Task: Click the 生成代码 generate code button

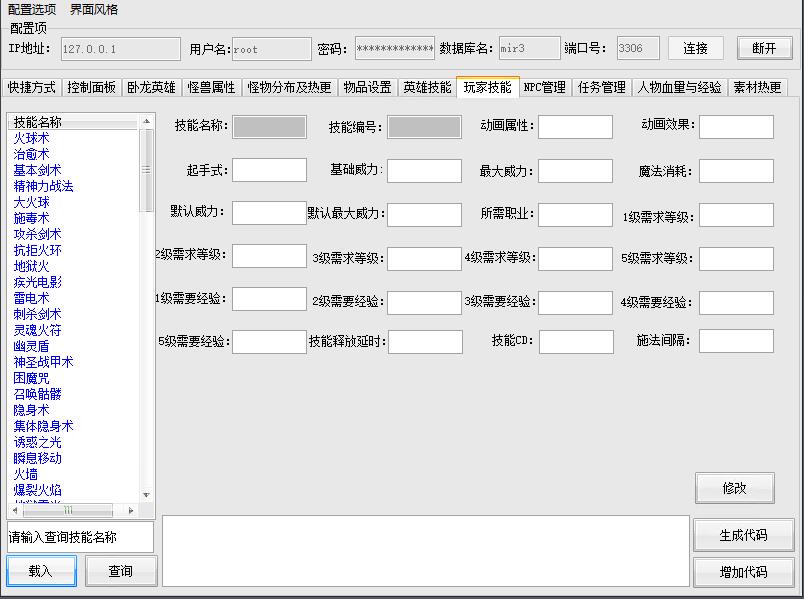Action: [743, 535]
